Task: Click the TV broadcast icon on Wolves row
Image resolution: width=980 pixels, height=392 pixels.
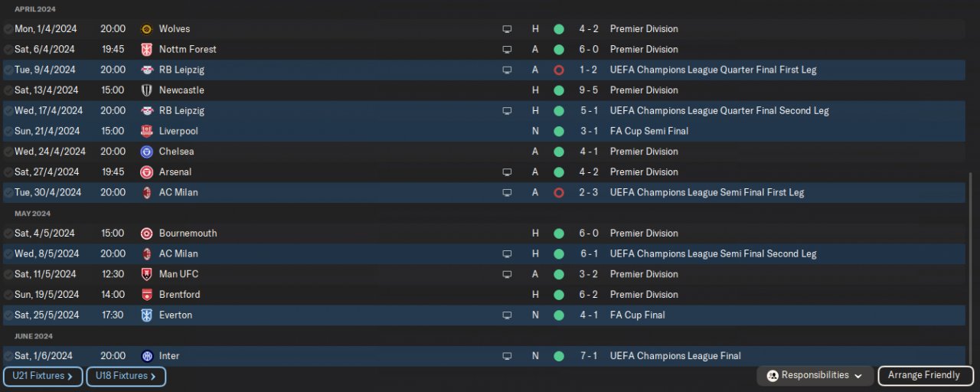Action: [x=507, y=29]
